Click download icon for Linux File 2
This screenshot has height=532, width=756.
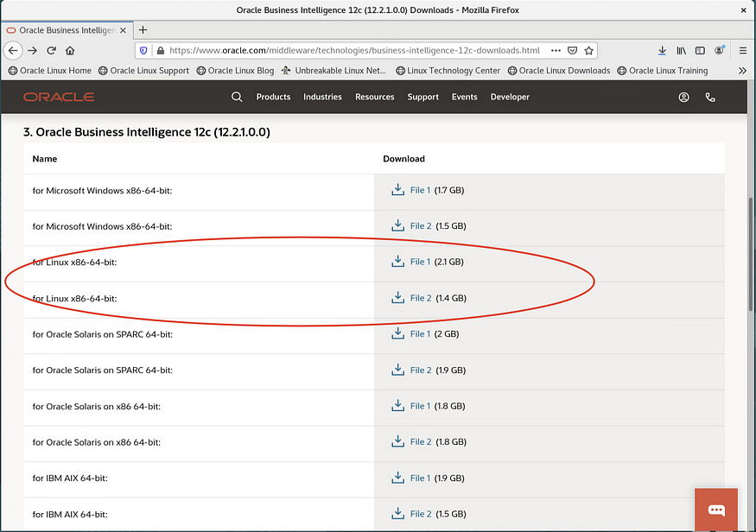(397, 297)
